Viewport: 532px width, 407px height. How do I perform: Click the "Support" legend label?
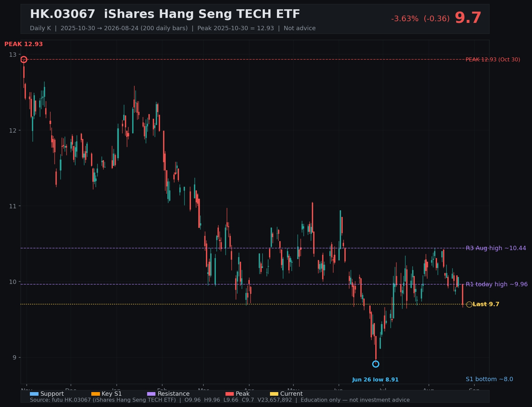52,394
